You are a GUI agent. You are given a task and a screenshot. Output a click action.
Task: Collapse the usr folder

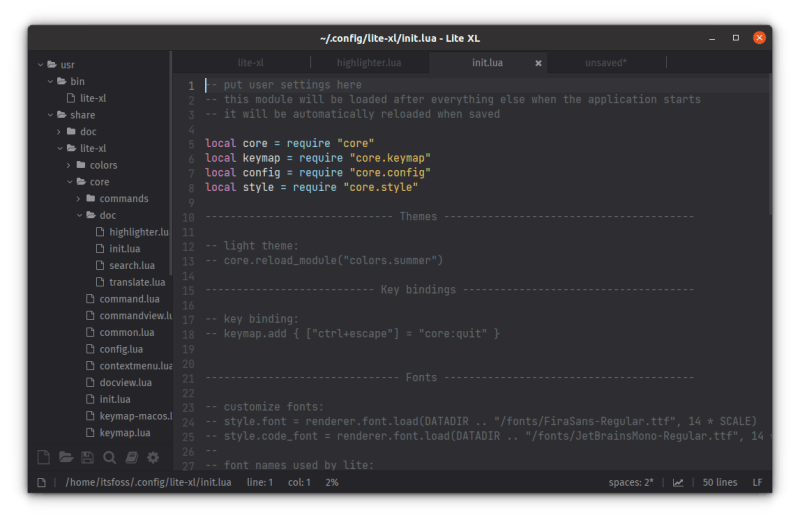tap(41, 65)
